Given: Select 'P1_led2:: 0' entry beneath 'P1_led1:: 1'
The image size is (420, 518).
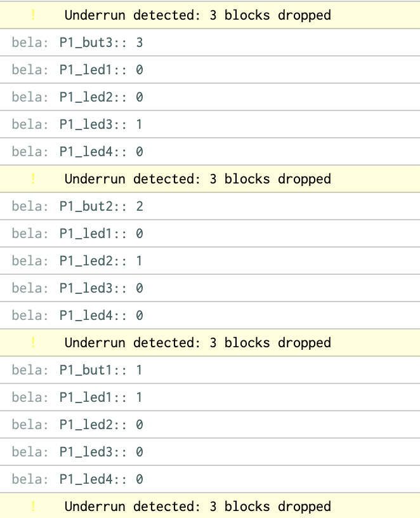Looking at the screenshot, I should (x=101, y=425).
